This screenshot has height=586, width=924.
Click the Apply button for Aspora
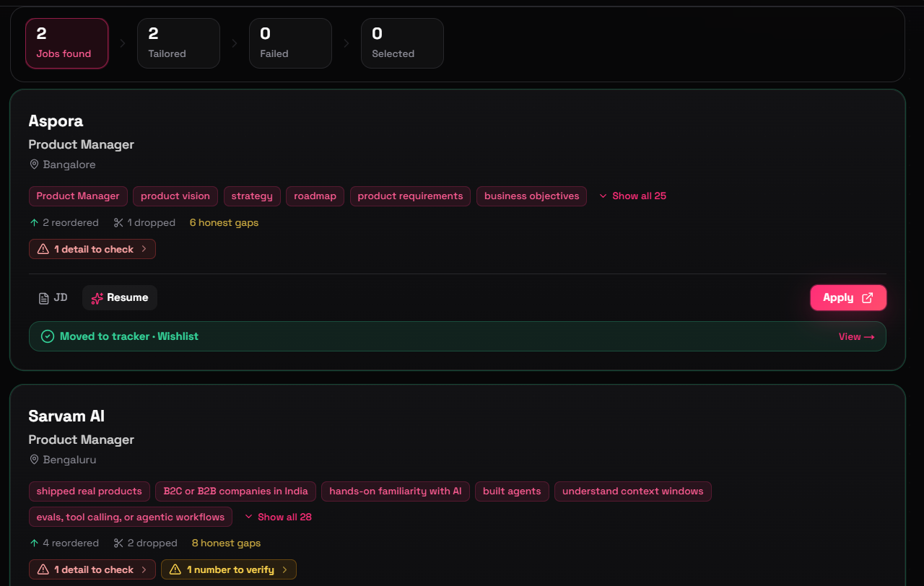point(848,297)
